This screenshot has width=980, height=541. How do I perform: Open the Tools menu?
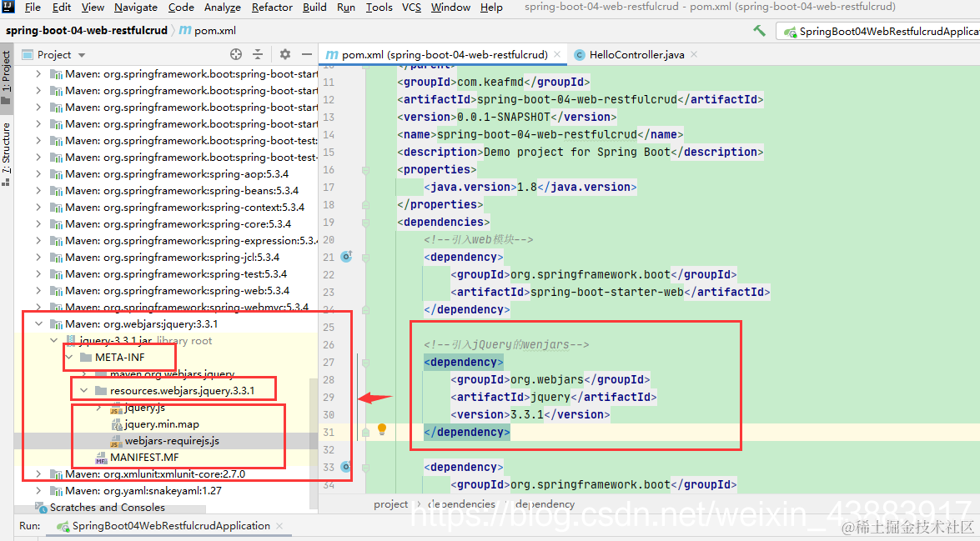379,8
